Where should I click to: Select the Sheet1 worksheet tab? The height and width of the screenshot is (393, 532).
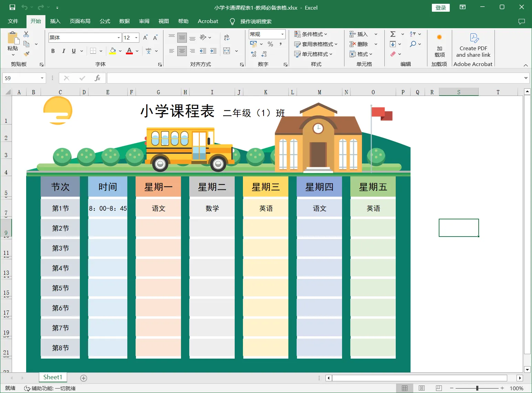53,377
